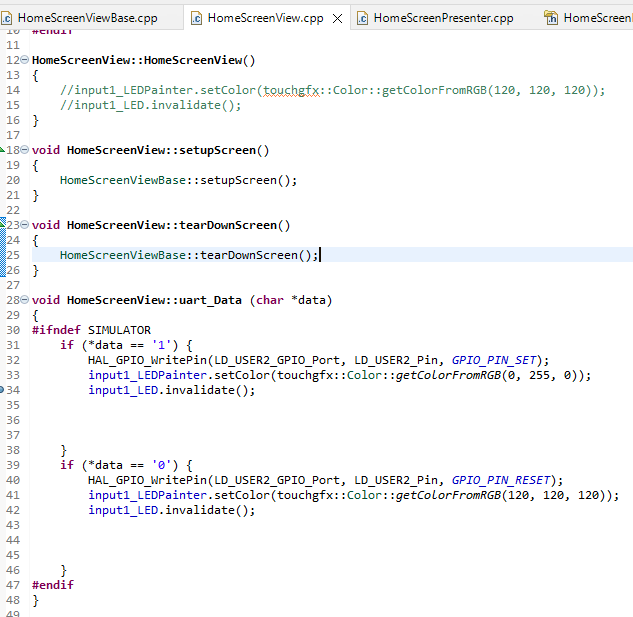Place cursor in HomeScreenViewBase::tearDownScreen() on line 25
Viewport: 633px width, 617px height.
189,255
